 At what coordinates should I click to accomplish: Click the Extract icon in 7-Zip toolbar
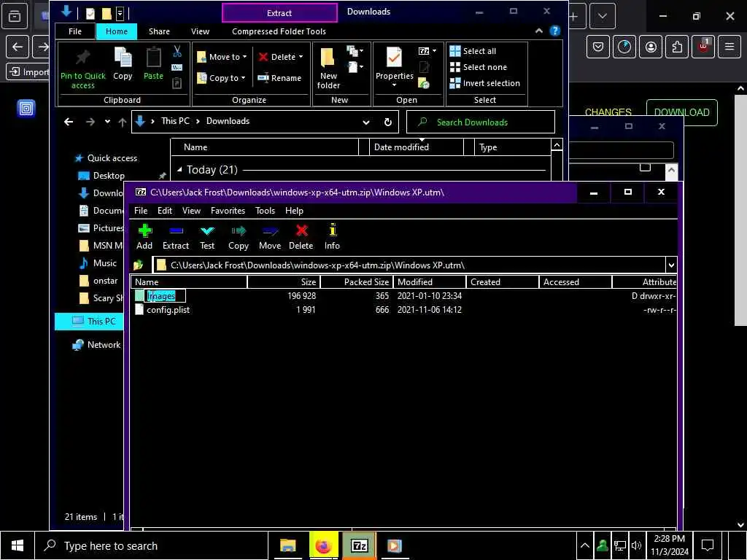pos(176,237)
